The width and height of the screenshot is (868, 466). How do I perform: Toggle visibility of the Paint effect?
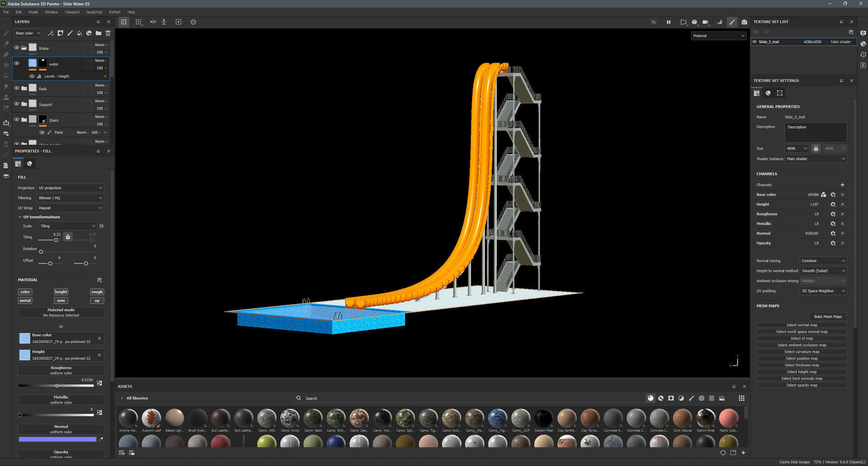(x=42, y=132)
